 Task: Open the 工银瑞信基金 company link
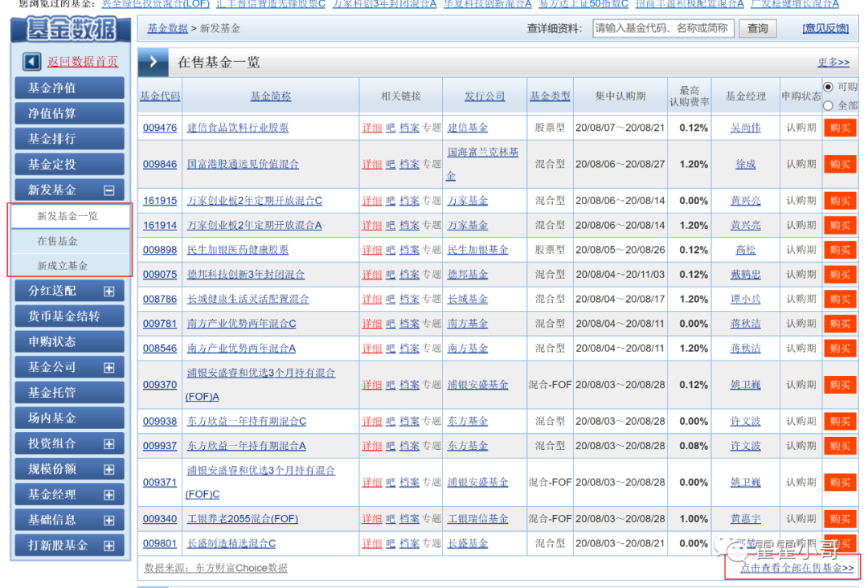coord(477,519)
